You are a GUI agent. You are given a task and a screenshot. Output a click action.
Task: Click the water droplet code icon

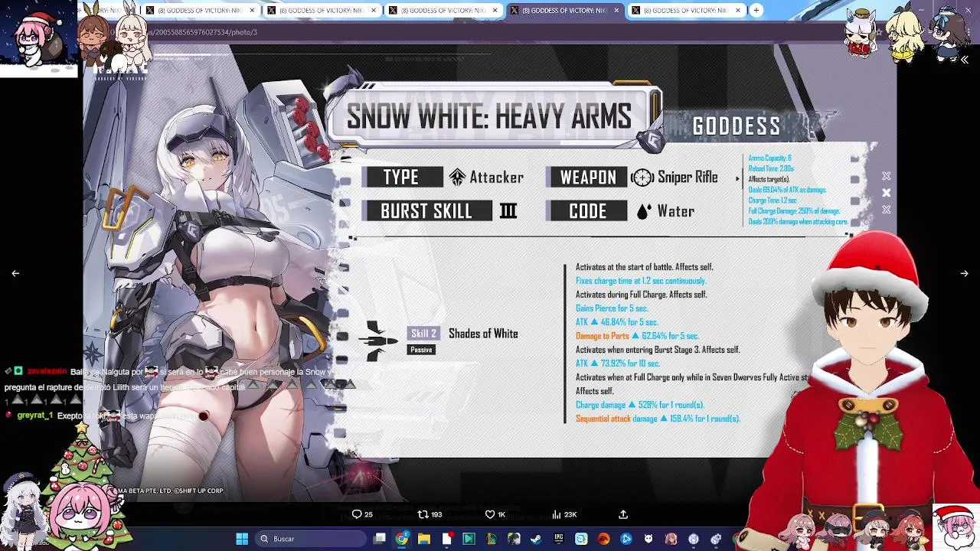(x=644, y=211)
